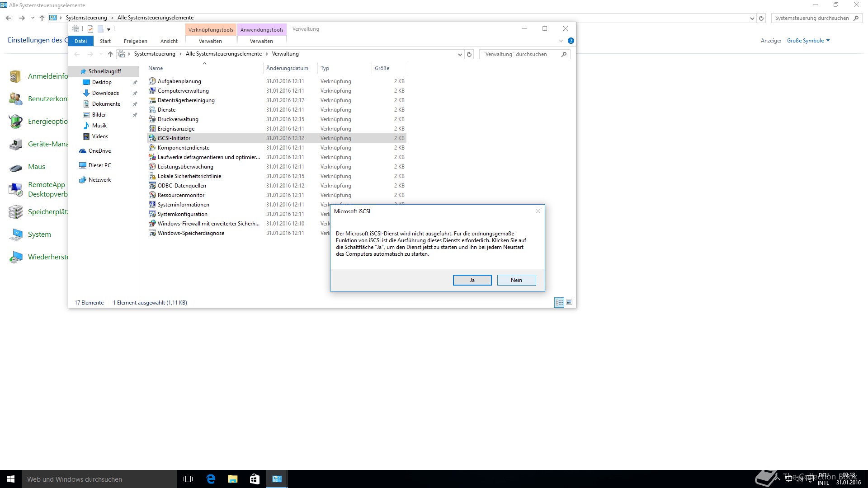The width and height of the screenshot is (868, 488).
Task: Click the iSCSI-Initiator icon
Action: tap(152, 138)
